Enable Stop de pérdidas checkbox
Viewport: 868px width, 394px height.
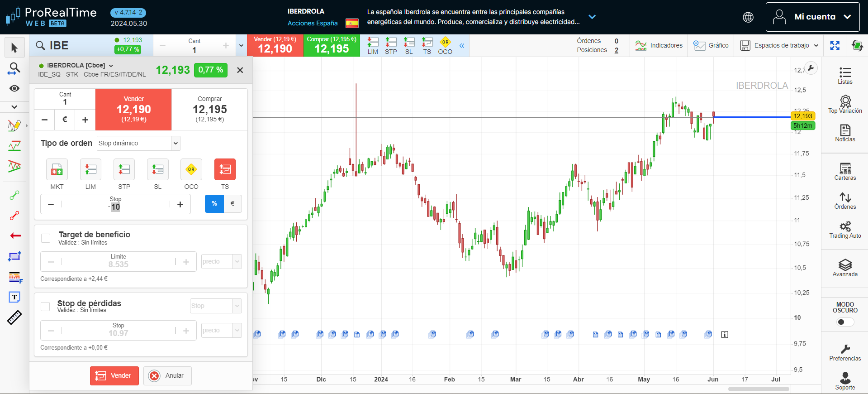(x=45, y=307)
